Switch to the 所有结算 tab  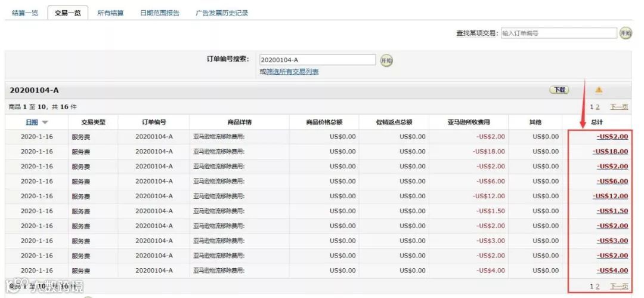pos(110,13)
